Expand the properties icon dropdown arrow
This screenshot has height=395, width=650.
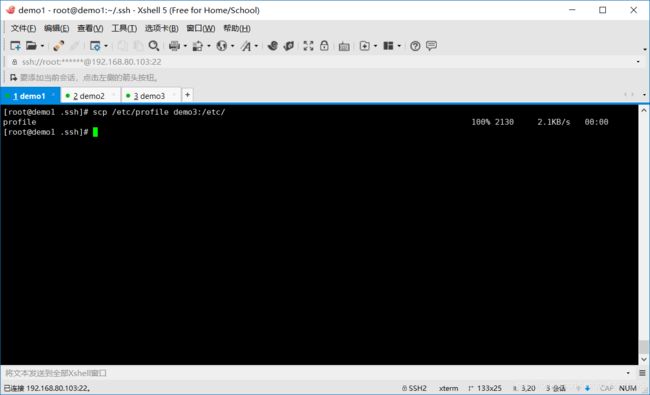pos(106,46)
